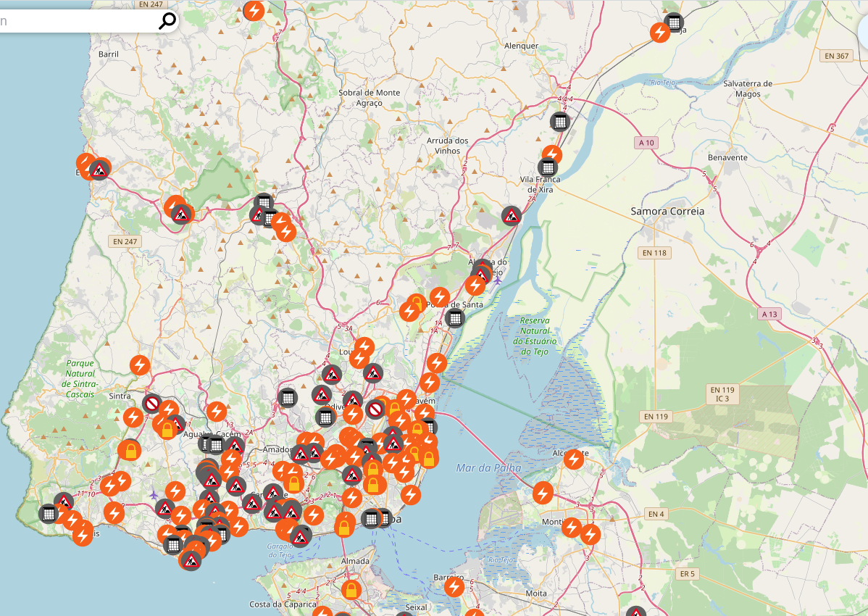This screenshot has height=616, width=868.
Task: Click the Arruda dos Vinhos label
Action: tap(447, 146)
